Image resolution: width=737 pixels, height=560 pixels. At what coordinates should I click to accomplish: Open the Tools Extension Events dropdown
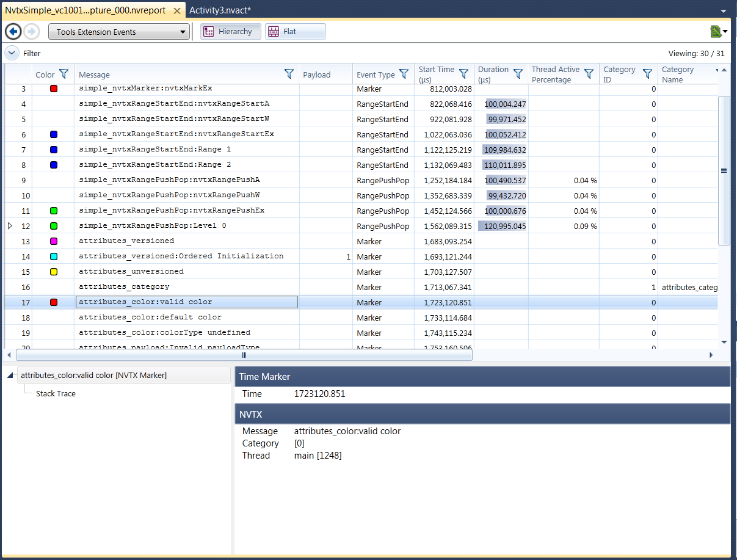click(119, 32)
